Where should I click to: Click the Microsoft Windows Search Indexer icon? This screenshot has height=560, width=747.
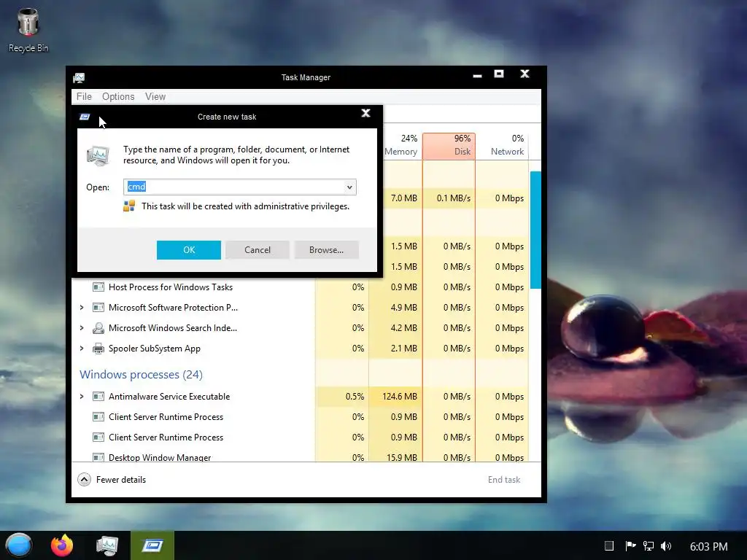[98, 328]
